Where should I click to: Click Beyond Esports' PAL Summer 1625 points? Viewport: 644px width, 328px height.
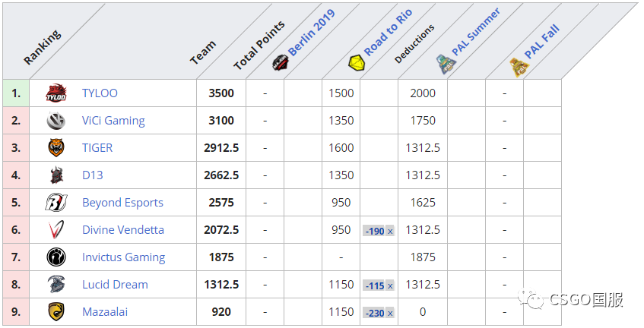coord(423,203)
